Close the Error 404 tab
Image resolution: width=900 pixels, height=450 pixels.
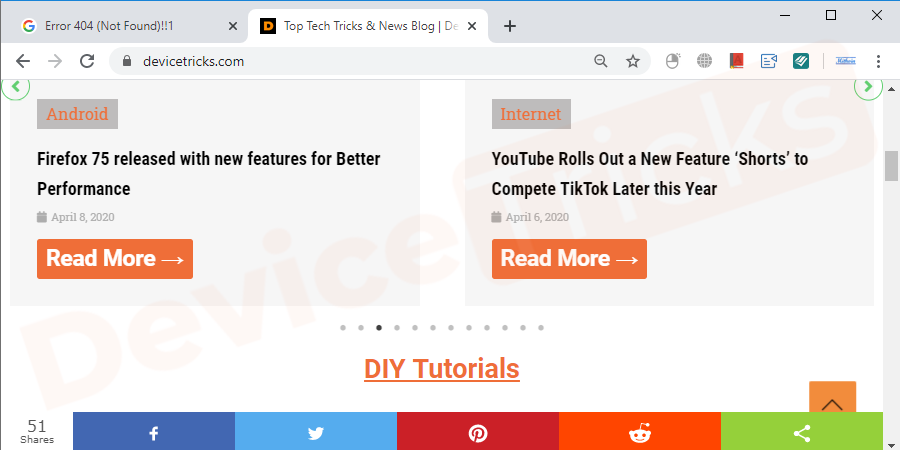[x=232, y=26]
